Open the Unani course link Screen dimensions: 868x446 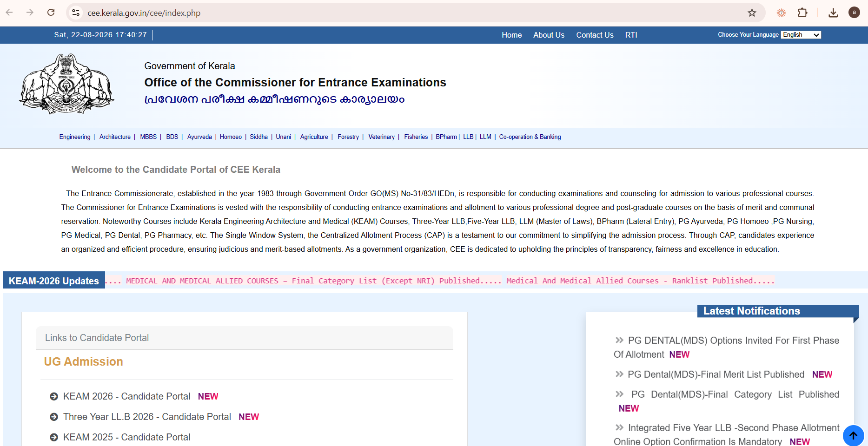point(283,137)
